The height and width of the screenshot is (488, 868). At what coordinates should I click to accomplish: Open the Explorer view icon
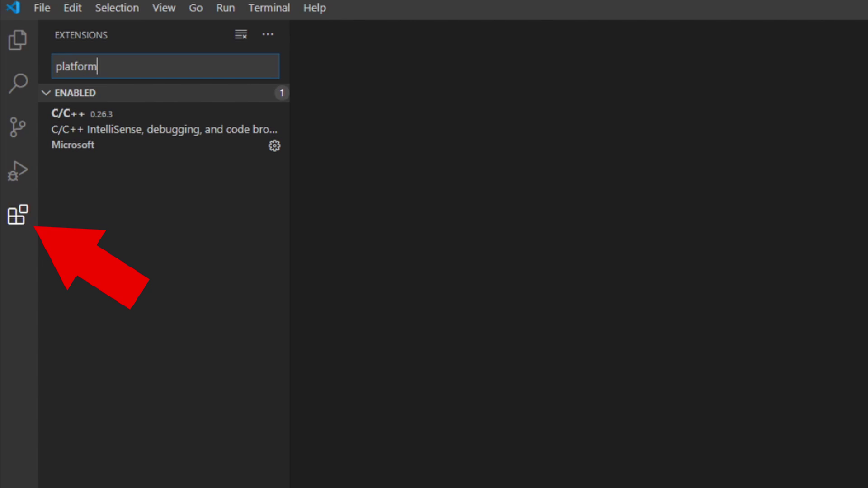pos(18,40)
